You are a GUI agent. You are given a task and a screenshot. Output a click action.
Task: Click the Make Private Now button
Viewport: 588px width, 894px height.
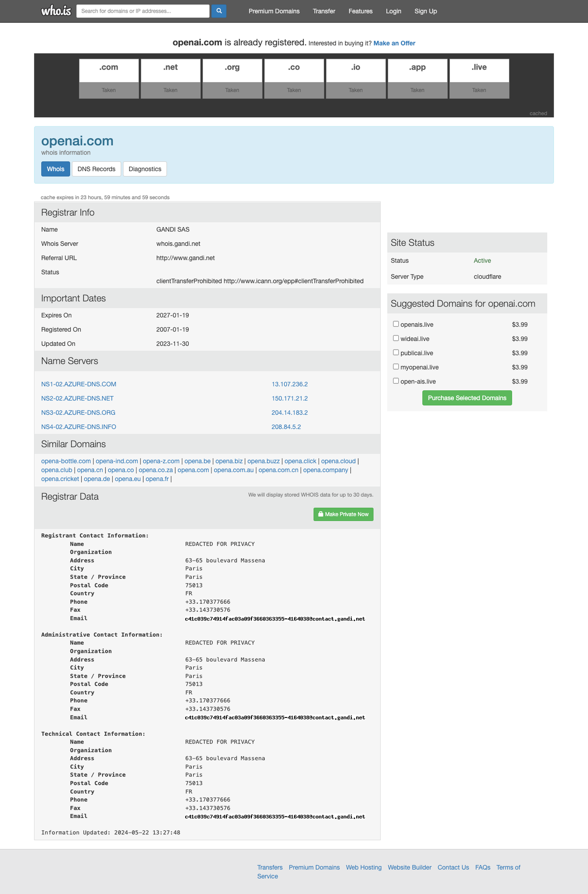[x=343, y=514]
